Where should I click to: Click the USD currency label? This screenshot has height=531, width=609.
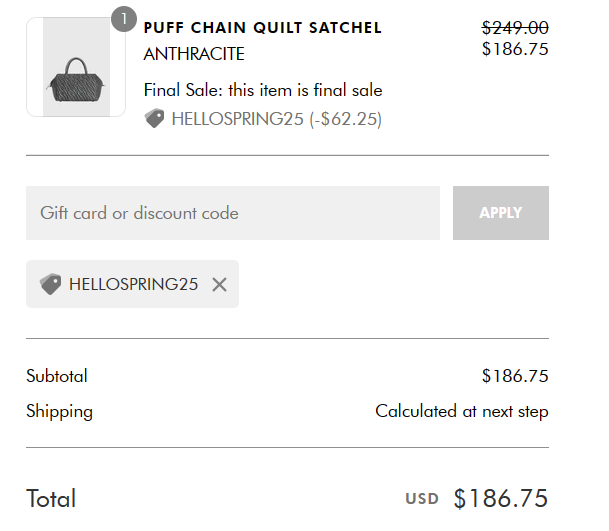pyautogui.click(x=422, y=499)
